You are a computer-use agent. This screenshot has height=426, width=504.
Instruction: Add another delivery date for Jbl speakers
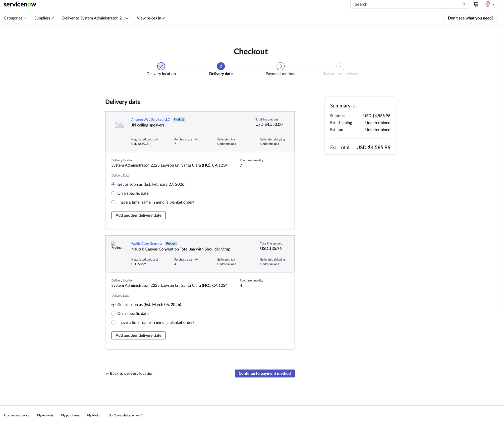pyautogui.click(x=138, y=215)
